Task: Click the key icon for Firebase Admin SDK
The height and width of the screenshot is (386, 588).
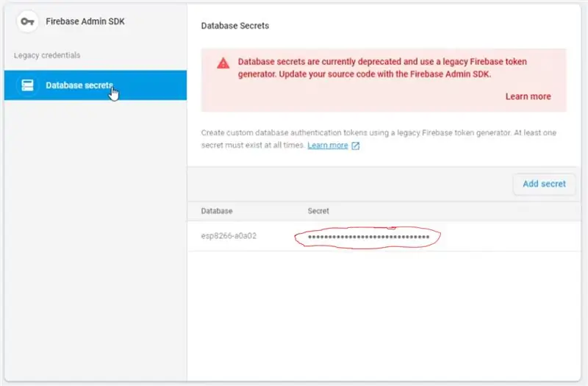Action: pos(27,22)
